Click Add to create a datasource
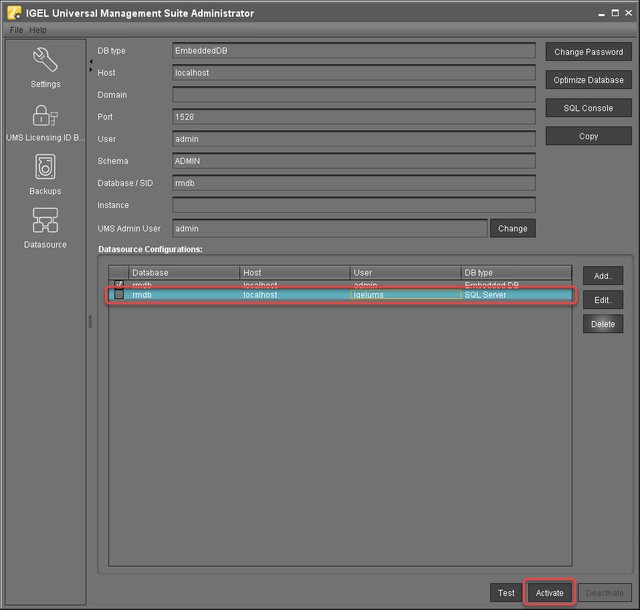The image size is (640, 610). click(x=603, y=276)
